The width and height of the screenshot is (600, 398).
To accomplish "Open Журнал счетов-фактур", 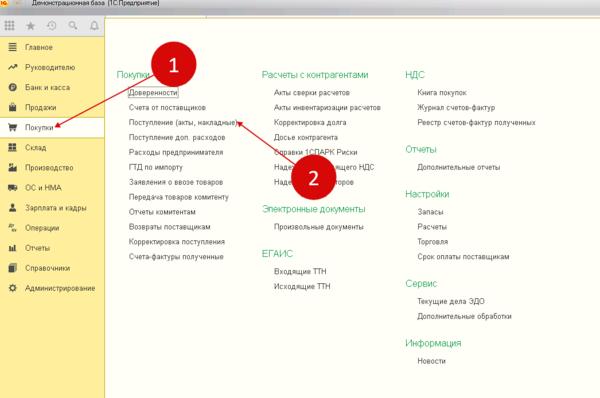I will pyautogui.click(x=456, y=108).
